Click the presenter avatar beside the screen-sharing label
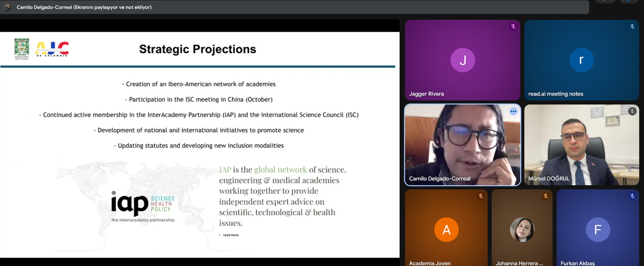644x266 pixels. tap(7, 7)
